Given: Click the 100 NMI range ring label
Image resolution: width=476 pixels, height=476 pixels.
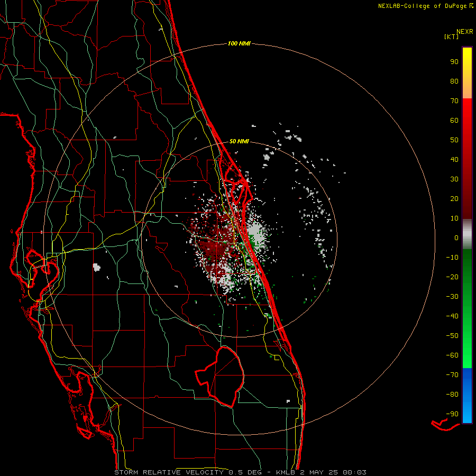Looking at the screenshot, I should (239, 44).
